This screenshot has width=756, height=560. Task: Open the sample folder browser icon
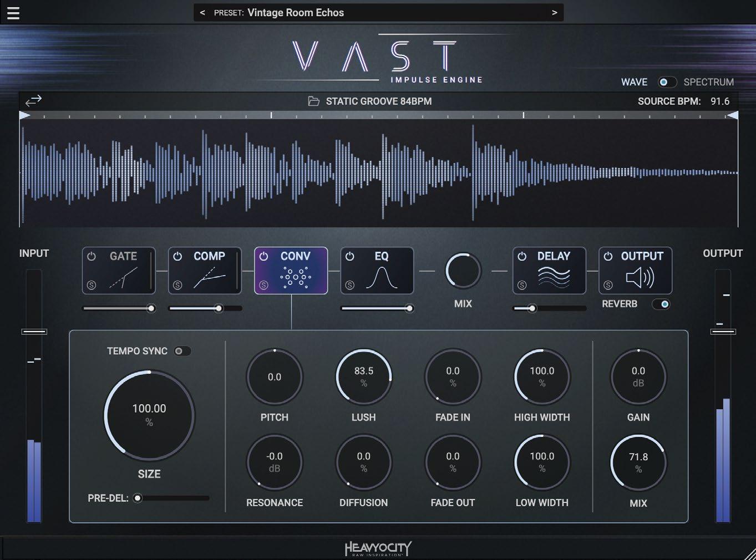click(x=313, y=101)
